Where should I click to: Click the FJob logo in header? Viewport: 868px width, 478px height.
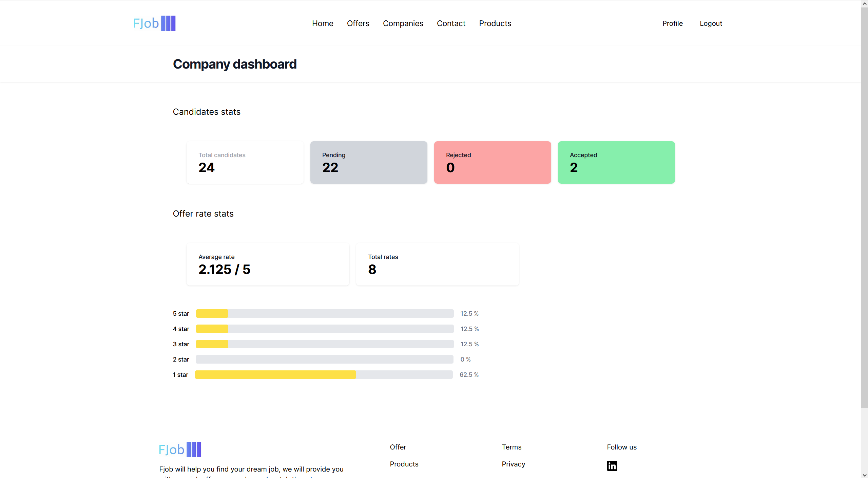click(154, 23)
